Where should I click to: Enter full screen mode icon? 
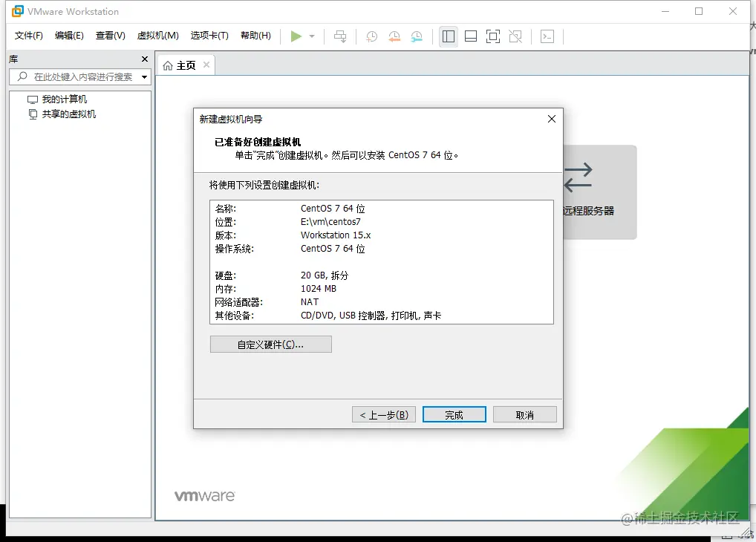tap(493, 36)
